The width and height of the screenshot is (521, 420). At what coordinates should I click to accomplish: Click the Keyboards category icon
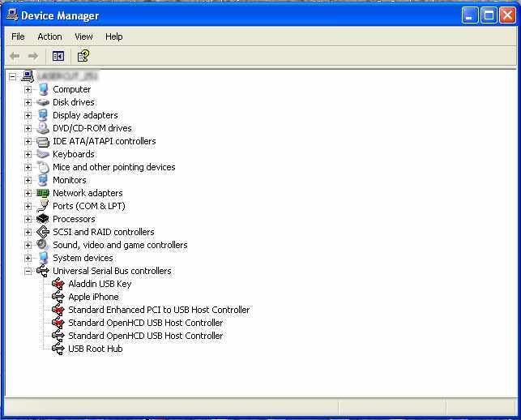click(x=43, y=154)
